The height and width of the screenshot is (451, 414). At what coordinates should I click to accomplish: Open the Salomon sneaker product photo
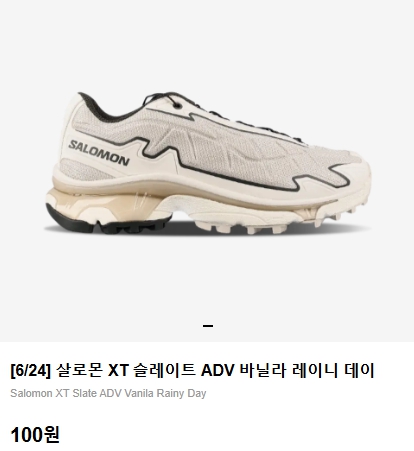pyautogui.click(x=208, y=163)
